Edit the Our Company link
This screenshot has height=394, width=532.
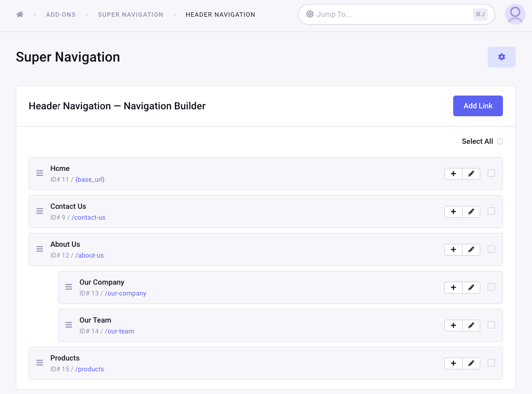click(x=471, y=288)
